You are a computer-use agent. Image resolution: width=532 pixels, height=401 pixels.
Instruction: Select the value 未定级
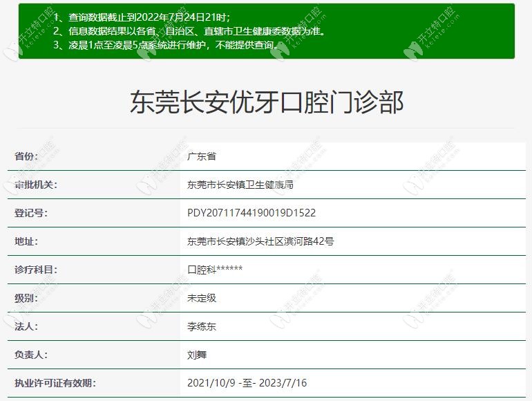click(202, 298)
